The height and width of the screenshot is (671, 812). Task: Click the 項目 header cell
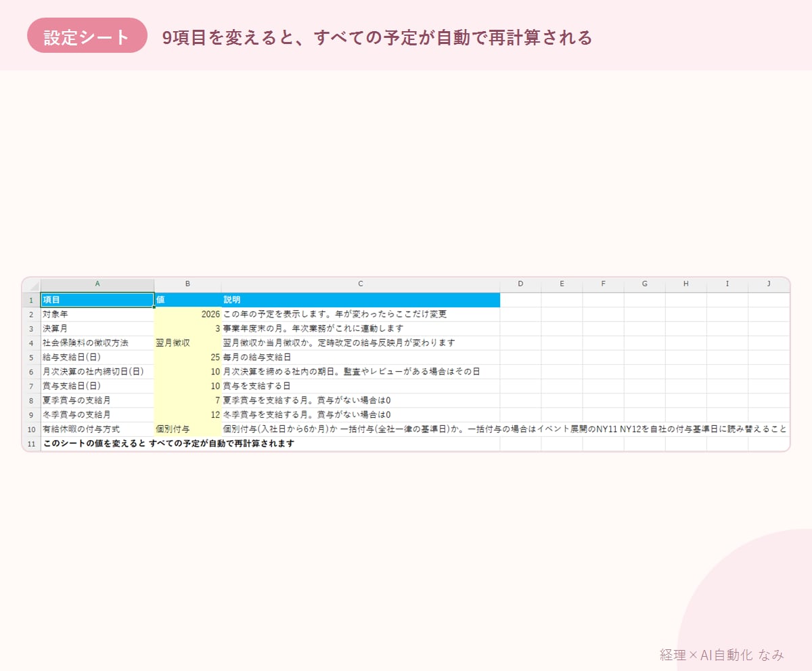[x=97, y=299]
